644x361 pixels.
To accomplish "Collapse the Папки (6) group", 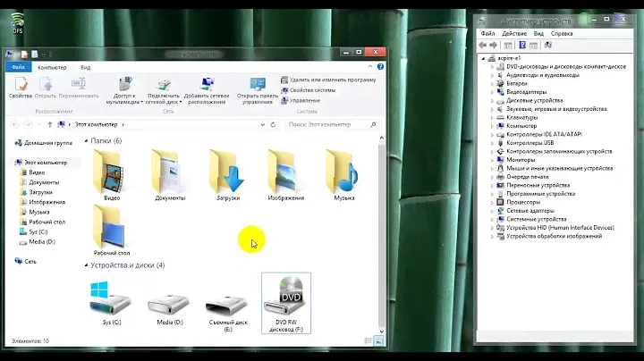I will [87, 141].
